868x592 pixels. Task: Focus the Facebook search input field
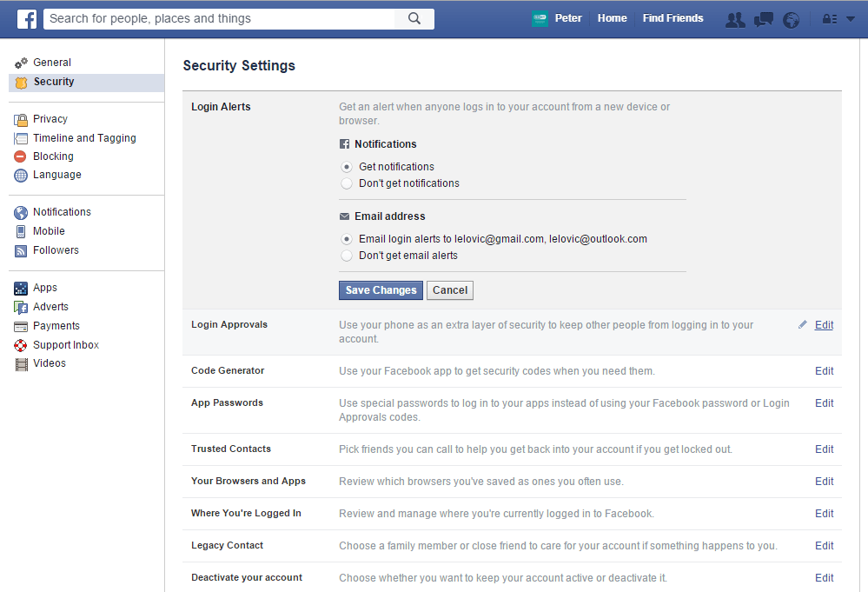pyautogui.click(x=219, y=19)
